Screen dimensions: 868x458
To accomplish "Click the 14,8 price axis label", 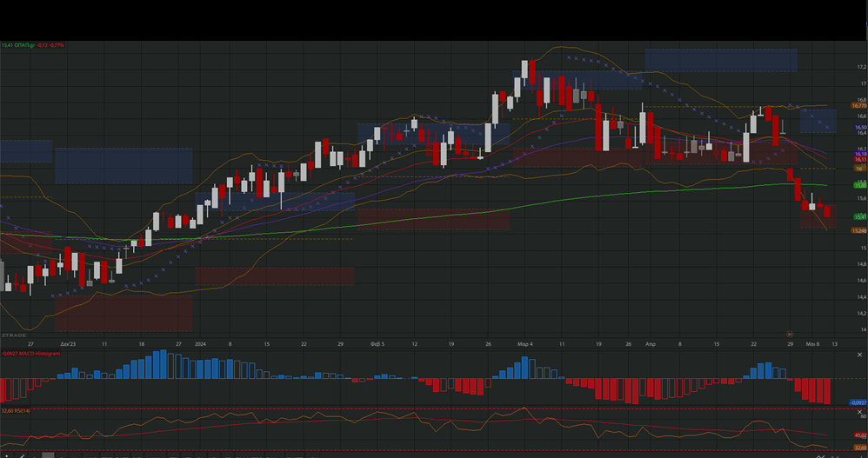I will pyautogui.click(x=861, y=264).
